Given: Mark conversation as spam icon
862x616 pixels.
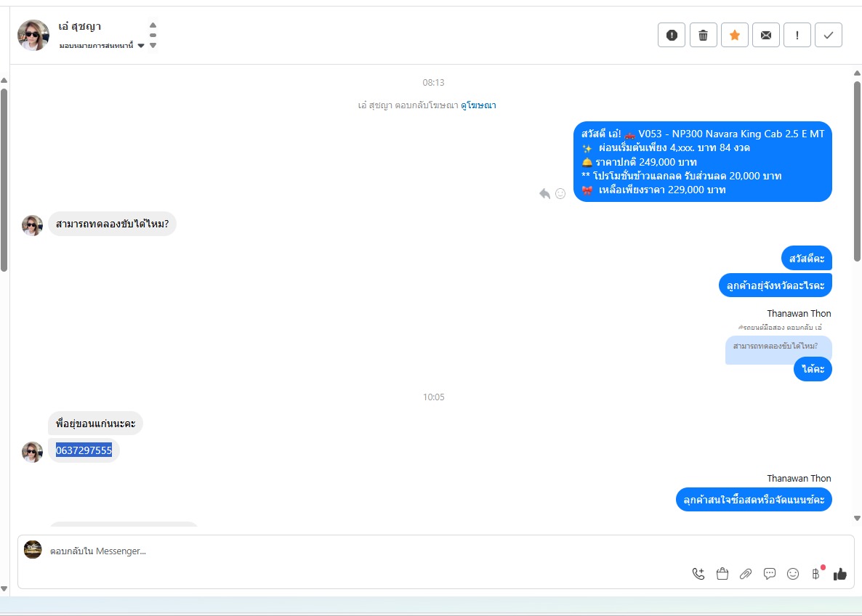Looking at the screenshot, I should coord(672,35).
